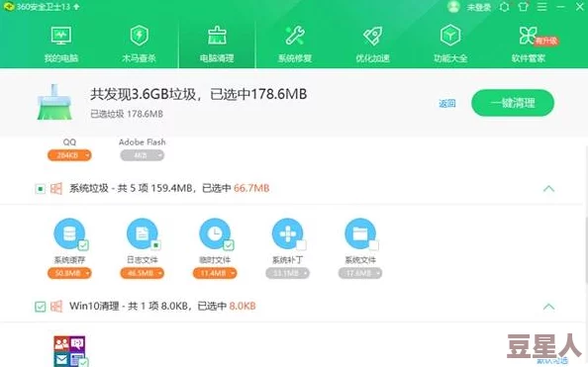Open the 功能大全 cube icon
This screenshot has width=588, height=367.
pos(450,36)
